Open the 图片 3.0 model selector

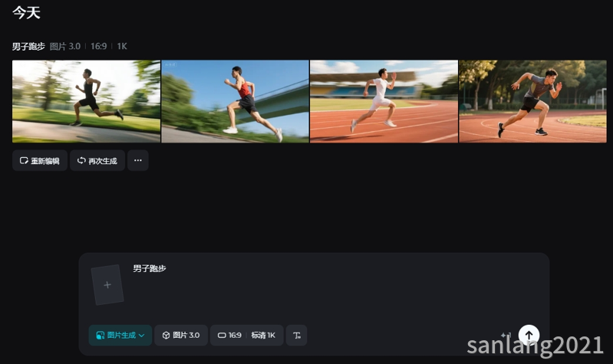pos(181,336)
